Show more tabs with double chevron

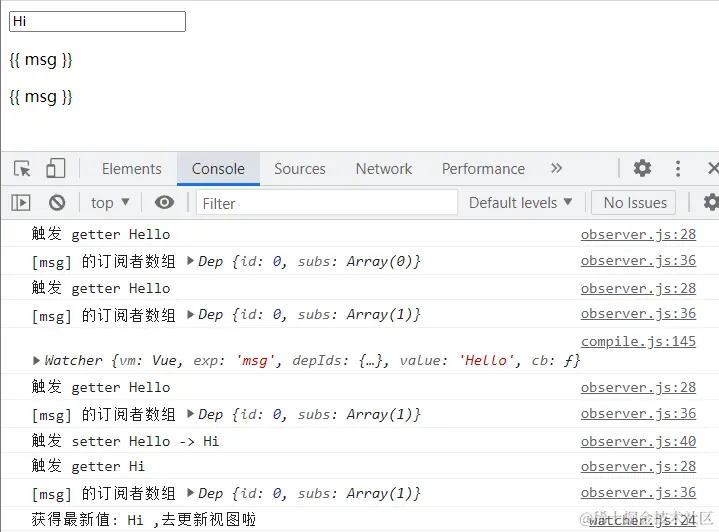[556, 168]
